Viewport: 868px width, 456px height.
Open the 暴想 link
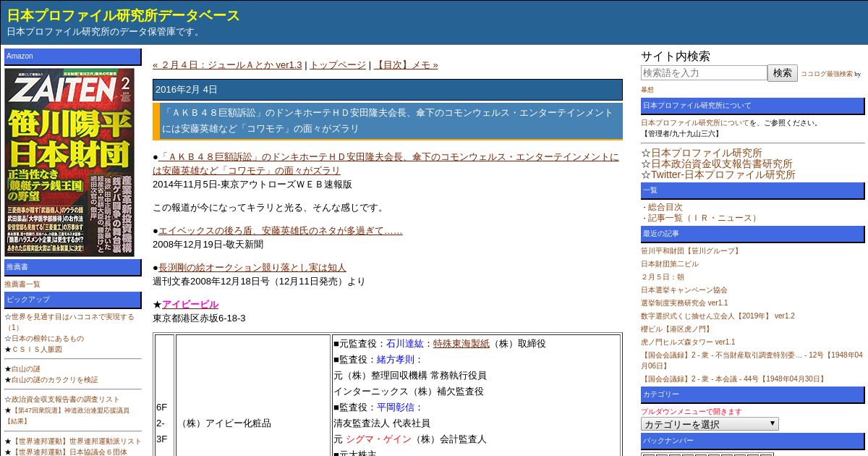pos(647,90)
